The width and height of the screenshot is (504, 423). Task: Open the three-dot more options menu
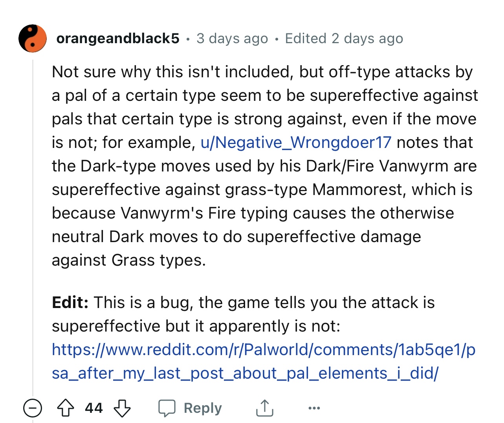tap(314, 408)
